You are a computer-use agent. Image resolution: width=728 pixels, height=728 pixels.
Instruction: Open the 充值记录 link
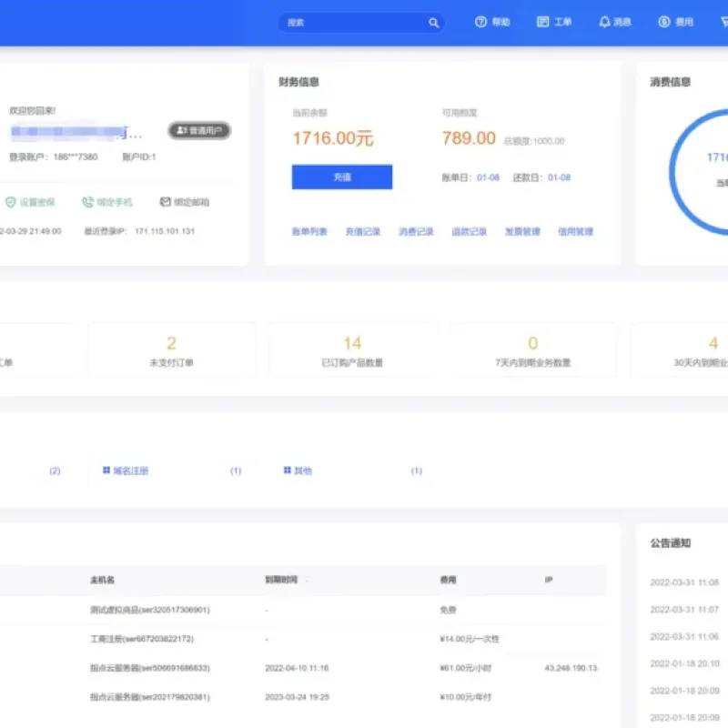[363, 232]
